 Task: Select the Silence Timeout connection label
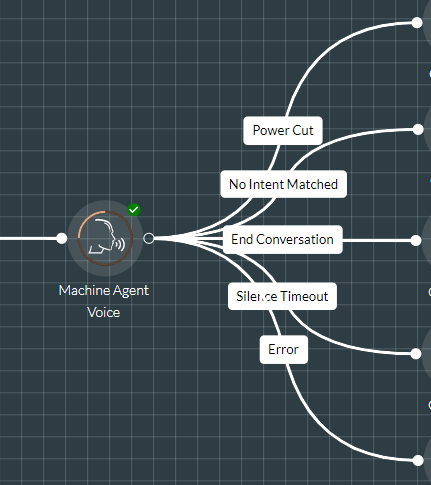282,296
